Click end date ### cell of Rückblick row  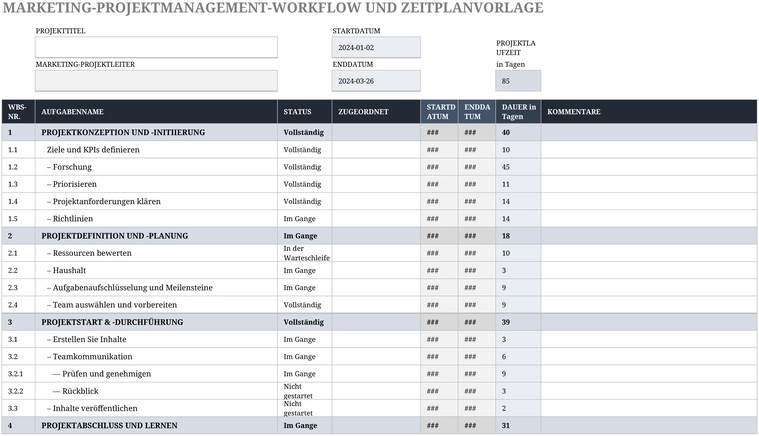[x=477, y=391]
